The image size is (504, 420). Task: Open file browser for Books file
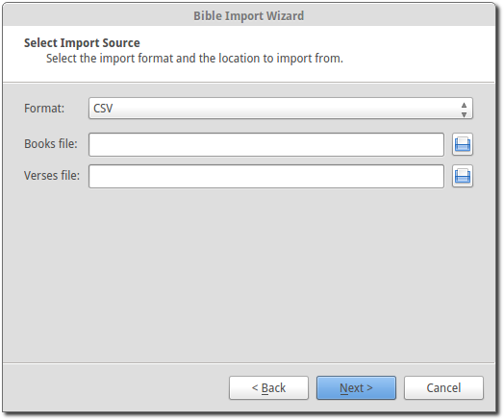pos(463,144)
